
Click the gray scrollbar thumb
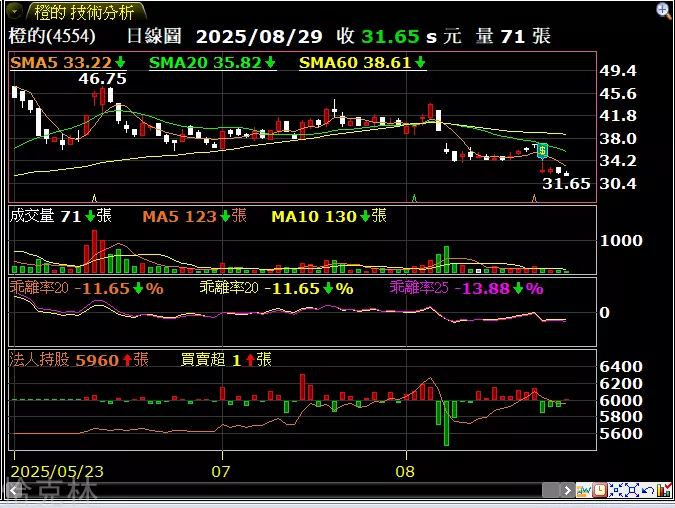click(551, 490)
